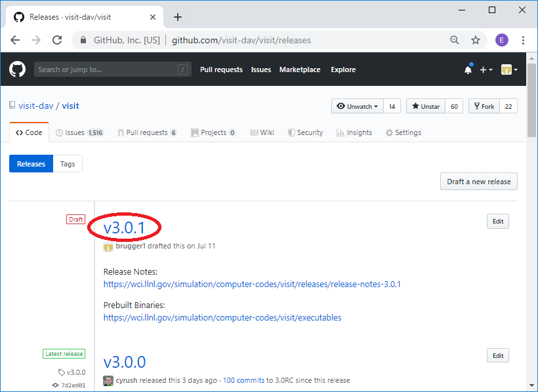The height and width of the screenshot is (392, 538).
Task: Click the padlock site info icon
Action: 83,40
